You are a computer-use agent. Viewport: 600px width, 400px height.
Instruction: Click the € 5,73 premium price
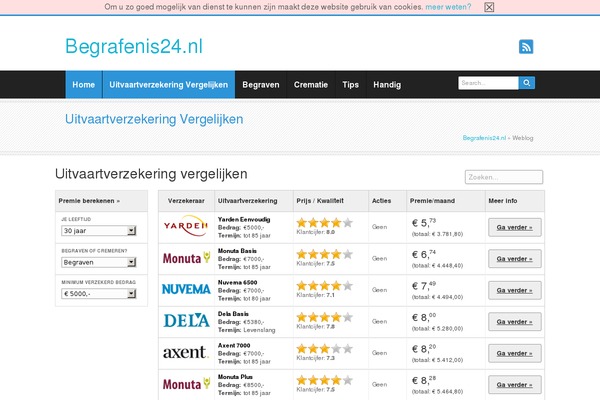[x=424, y=223]
